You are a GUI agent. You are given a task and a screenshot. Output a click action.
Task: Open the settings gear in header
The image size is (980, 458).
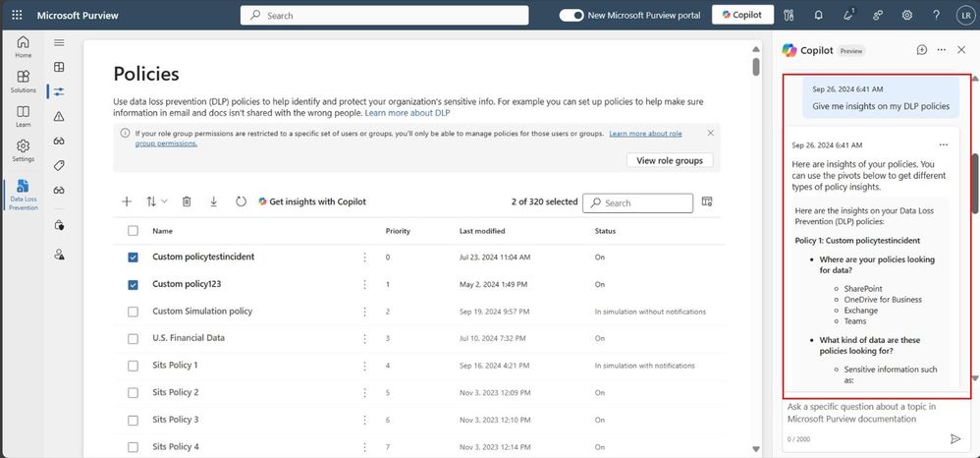pos(907,15)
